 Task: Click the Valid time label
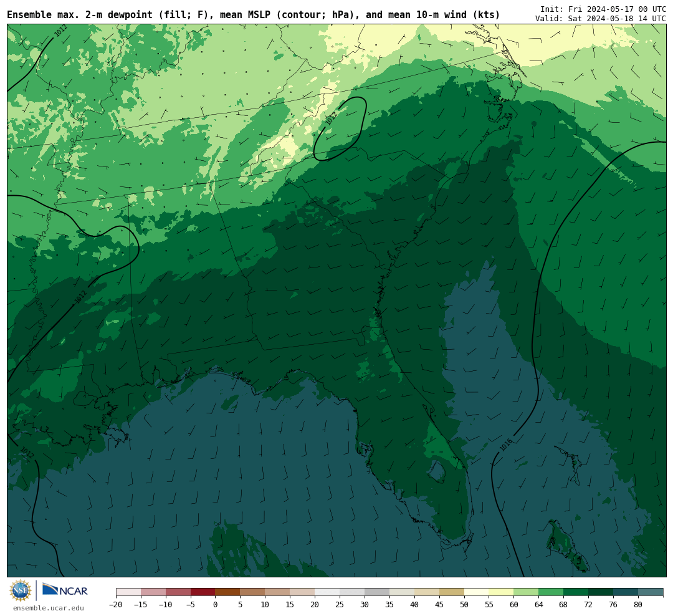tap(601, 19)
